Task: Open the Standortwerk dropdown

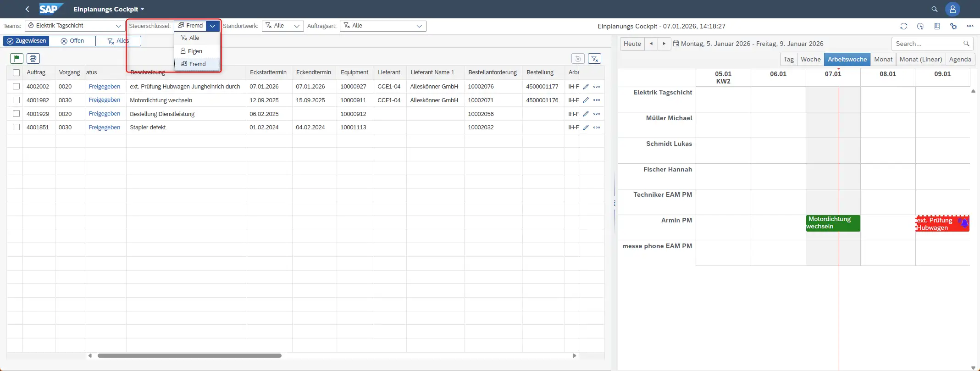Action: pyautogui.click(x=296, y=26)
